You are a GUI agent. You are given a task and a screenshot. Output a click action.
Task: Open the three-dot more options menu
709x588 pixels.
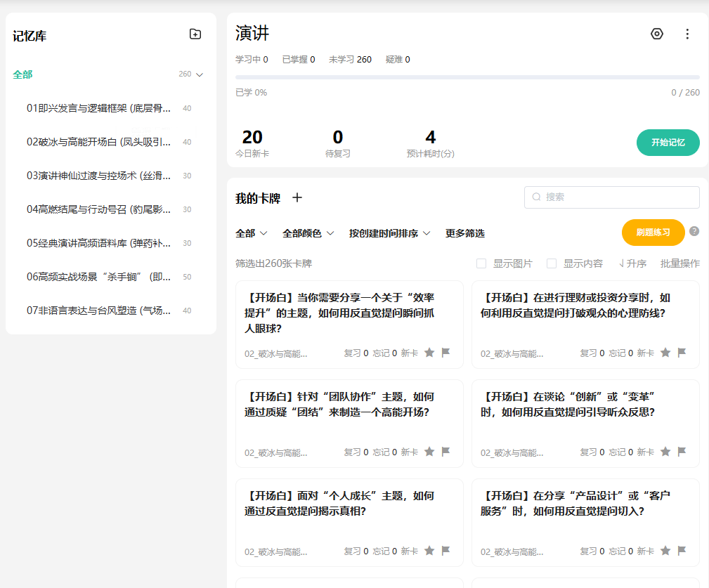click(x=687, y=34)
